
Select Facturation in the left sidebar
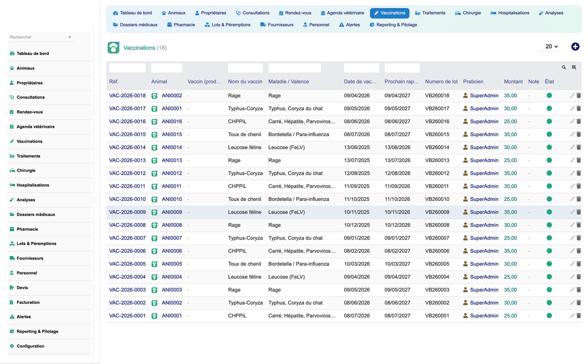coord(28,302)
